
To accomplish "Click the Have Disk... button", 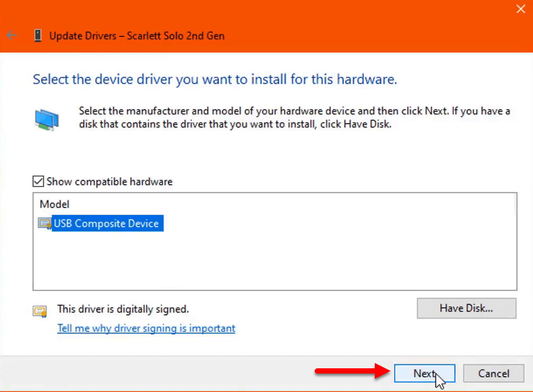I will (x=467, y=308).
